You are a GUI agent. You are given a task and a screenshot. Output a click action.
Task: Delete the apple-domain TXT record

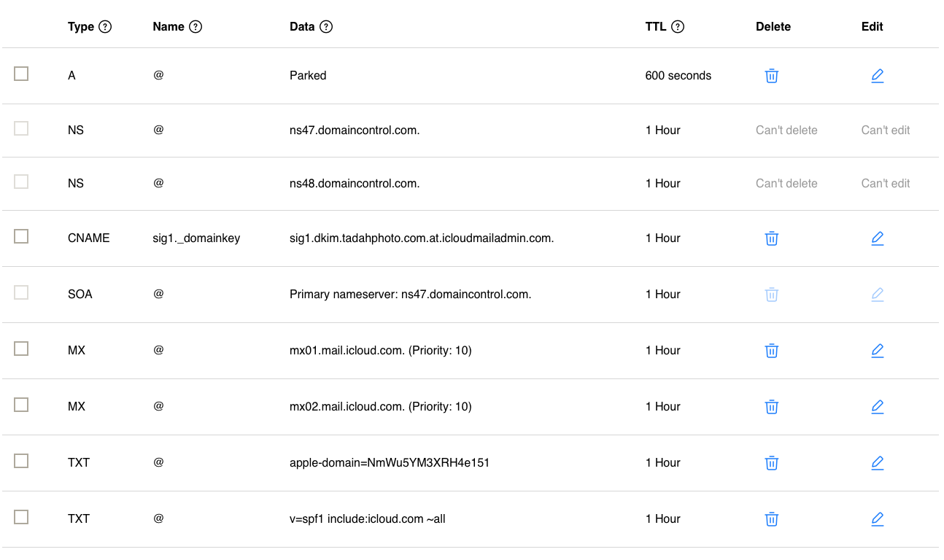coord(771,463)
